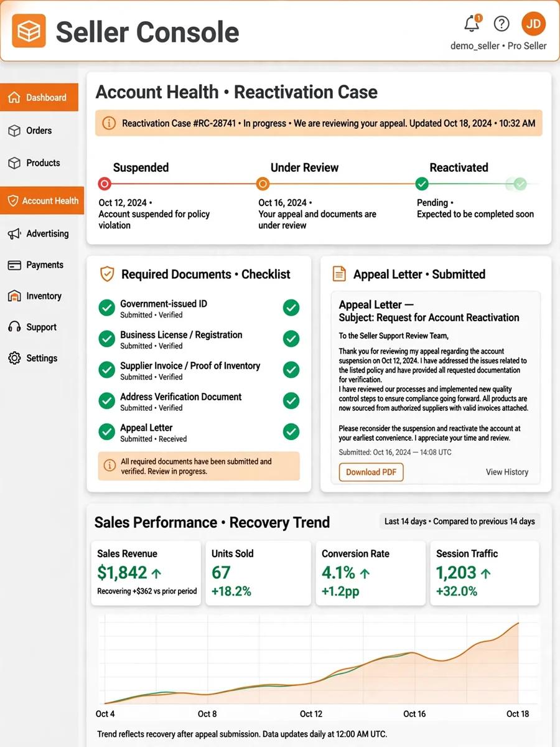
Task: Click the green check left of Government-issued ID
Action: (107, 308)
